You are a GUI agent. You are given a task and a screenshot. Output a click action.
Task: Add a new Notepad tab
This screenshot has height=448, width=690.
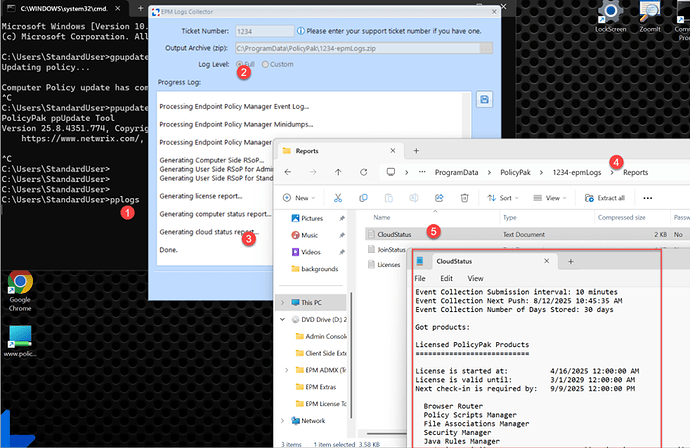(571, 261)
